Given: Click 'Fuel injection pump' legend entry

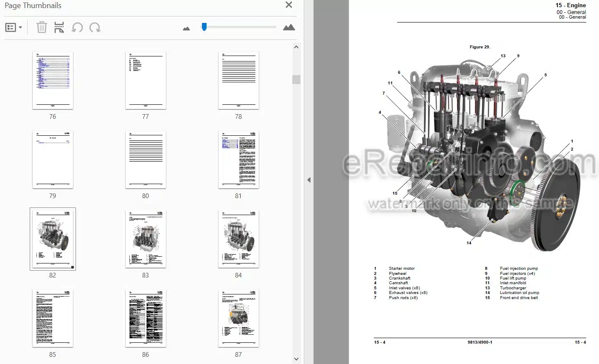Looking at the screenshot, I should (x=519, y=269).
